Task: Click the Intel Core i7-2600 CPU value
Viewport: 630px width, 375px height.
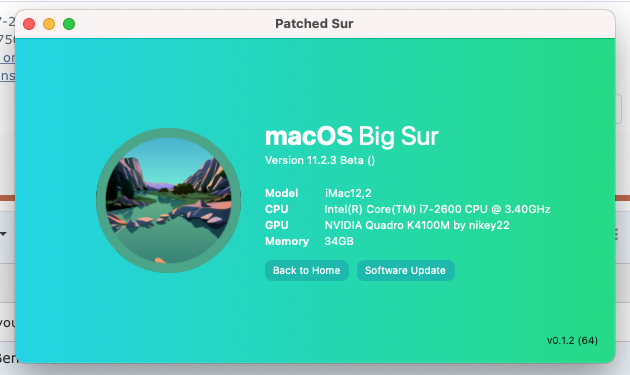Action: point(437,209)
